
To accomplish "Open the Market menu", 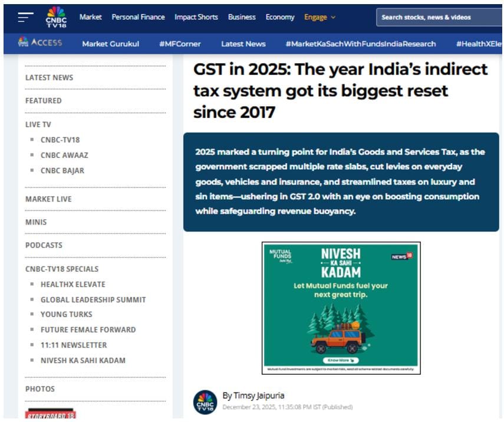I will point(91,17).
